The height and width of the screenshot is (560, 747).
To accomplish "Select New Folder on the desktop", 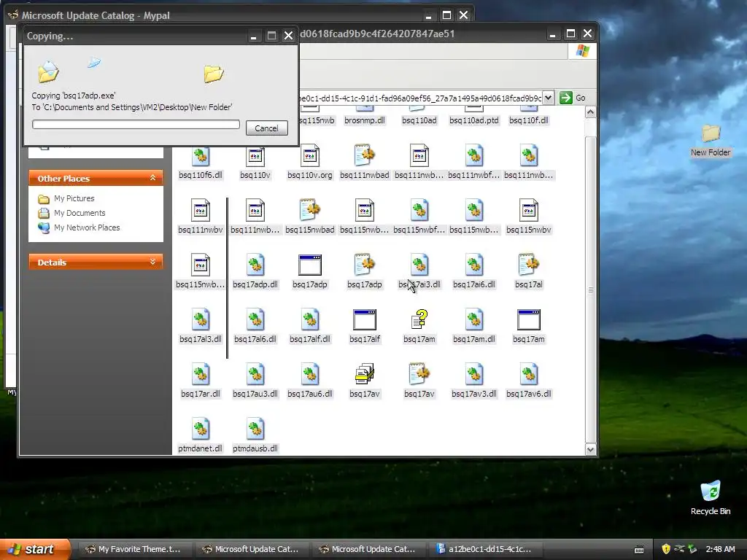I will [711, 140].
